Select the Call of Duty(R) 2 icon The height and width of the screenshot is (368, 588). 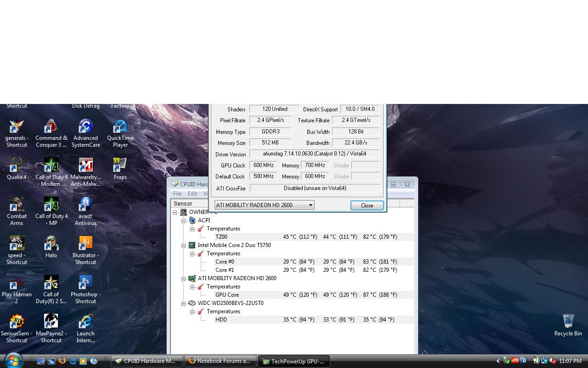point(51,289)
